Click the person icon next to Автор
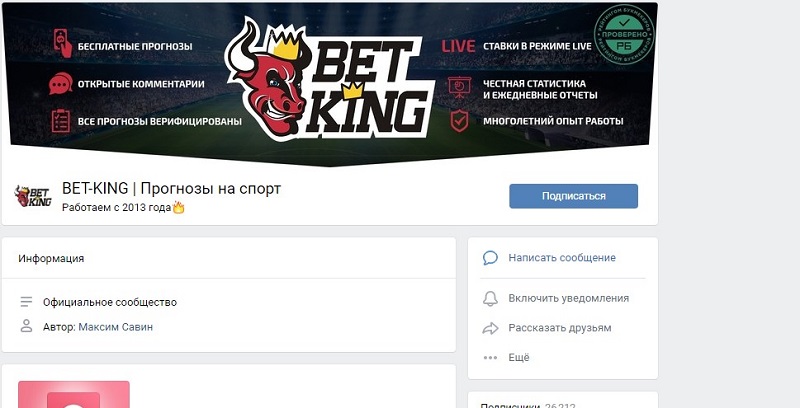This screenshot has width=800, height=408. click(27, 326)
